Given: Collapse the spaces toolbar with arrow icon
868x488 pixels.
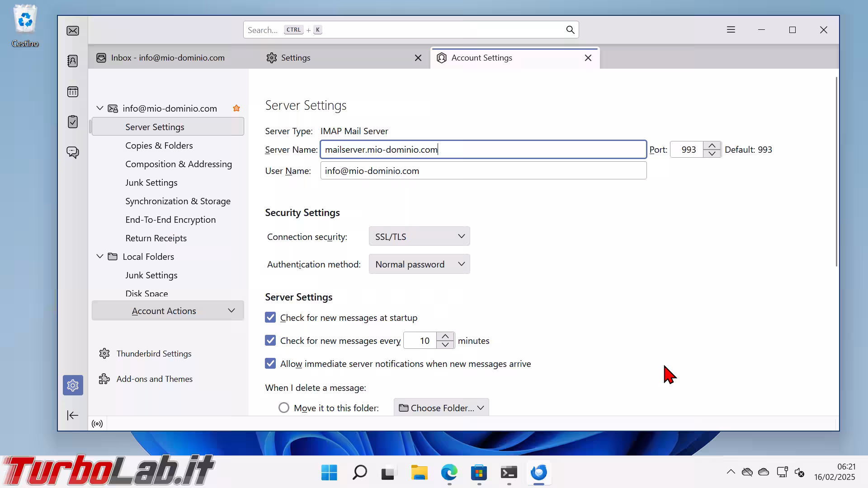Looking at the screenshot, I should (x=73, y=415).
